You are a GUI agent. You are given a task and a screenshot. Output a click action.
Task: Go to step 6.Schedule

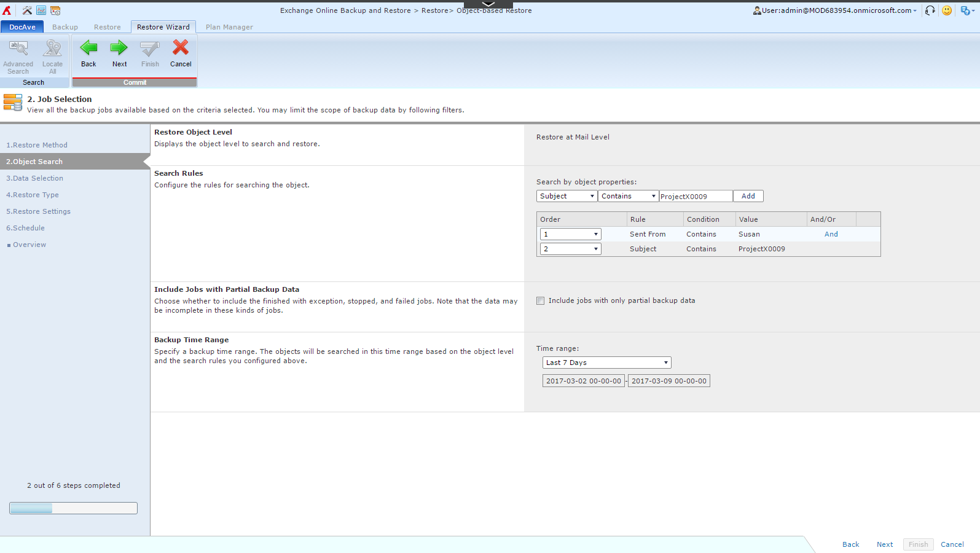coord(25,228)
